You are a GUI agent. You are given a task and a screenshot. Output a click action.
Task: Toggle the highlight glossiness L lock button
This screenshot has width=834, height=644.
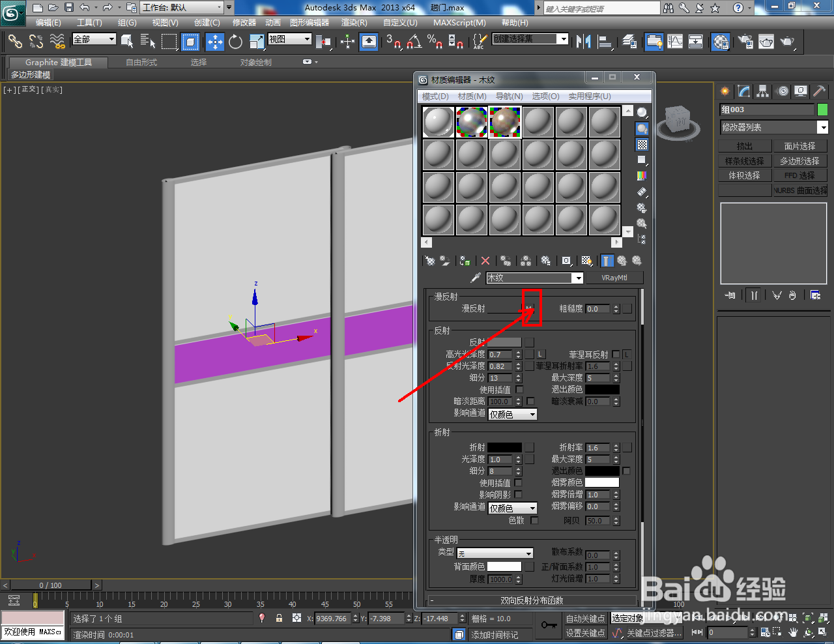click(540, 355)
